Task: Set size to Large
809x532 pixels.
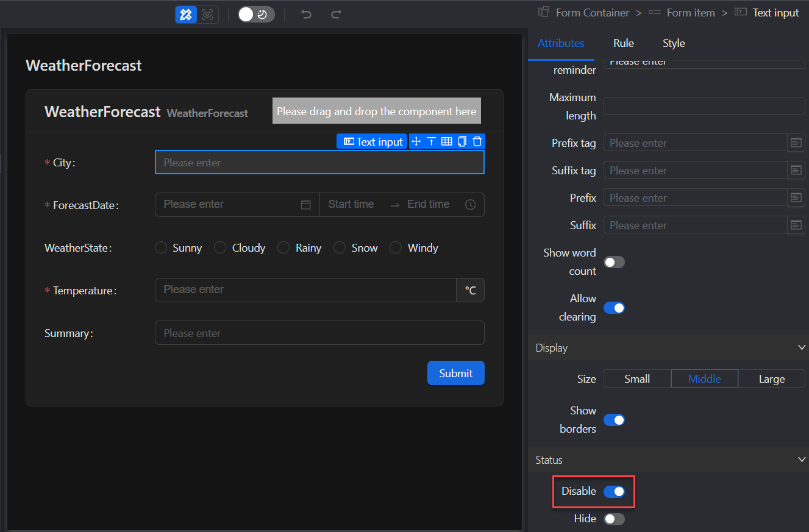Action: pyautogui.click(x=772, y=378)
